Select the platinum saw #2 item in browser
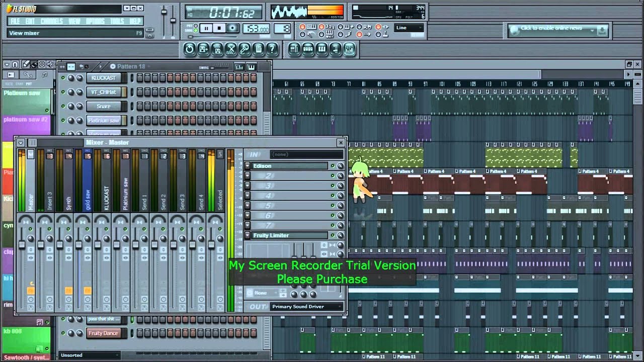The image size is (644, 362). (26, 127)
